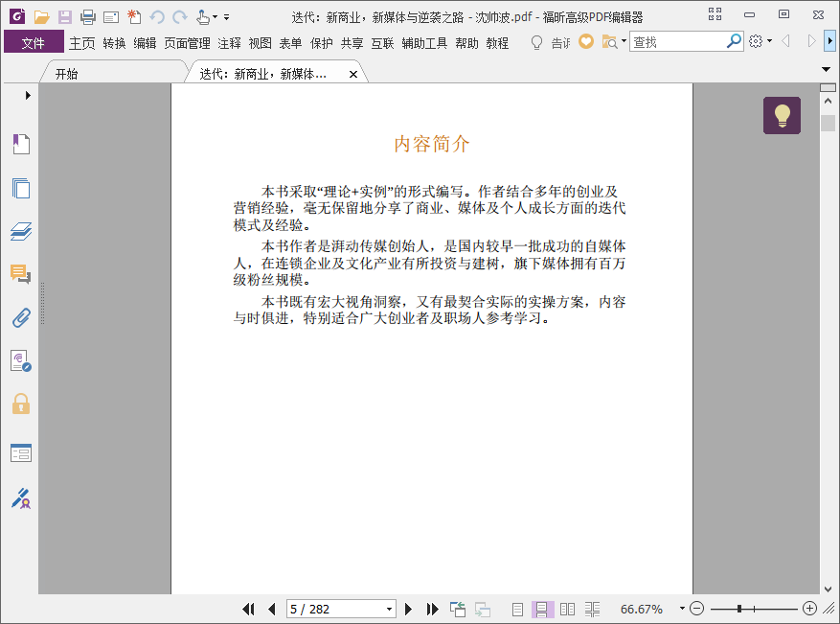Toggle continuous page view mode

pyautogui.click(x=542, y=609)
